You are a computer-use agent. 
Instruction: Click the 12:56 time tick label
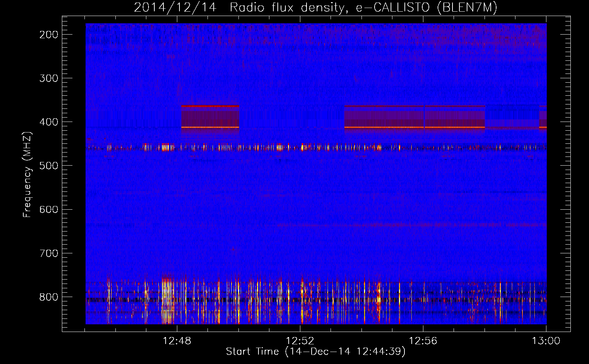[x=423, y=341]
